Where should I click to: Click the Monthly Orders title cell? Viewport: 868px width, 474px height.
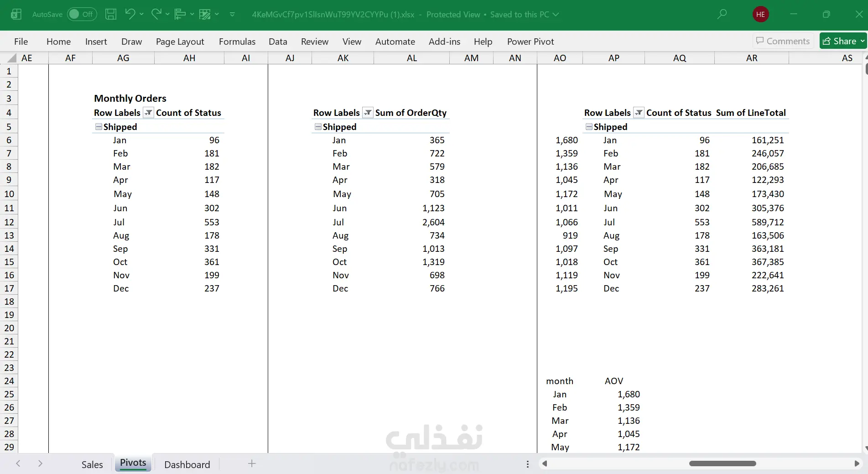(130, 98)
